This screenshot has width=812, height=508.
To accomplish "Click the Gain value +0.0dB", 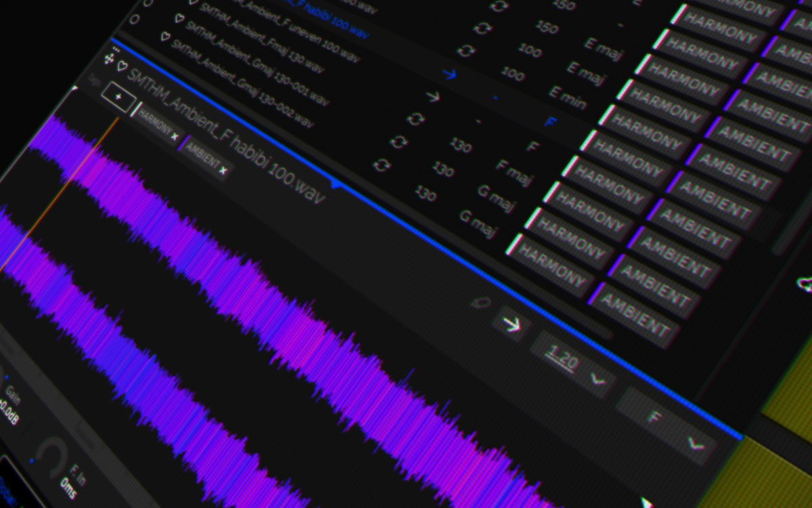I will click(9, 410).
